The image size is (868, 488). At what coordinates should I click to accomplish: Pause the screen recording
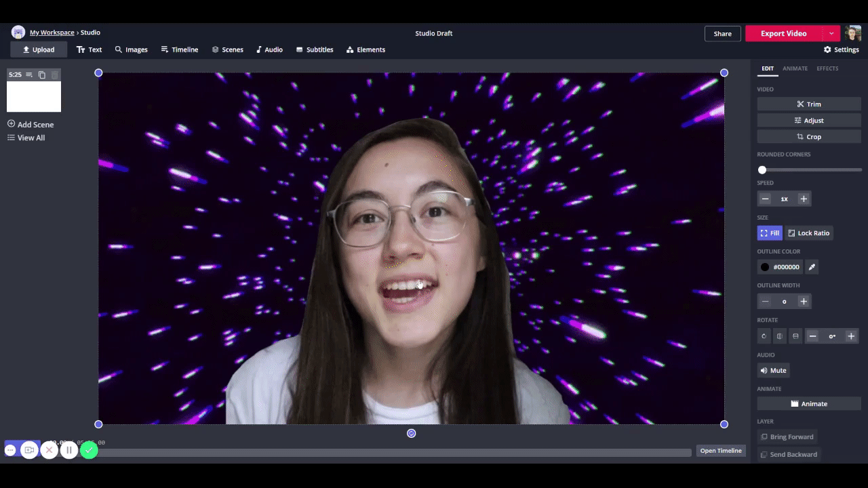pyautogui.click(x=68, y=450)
